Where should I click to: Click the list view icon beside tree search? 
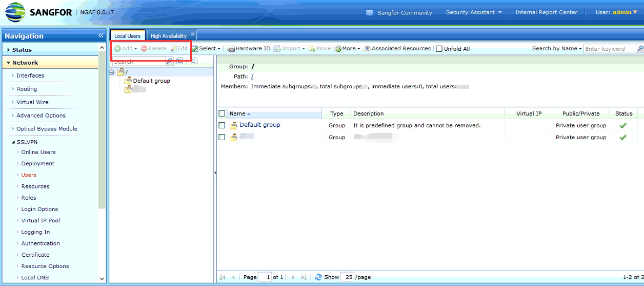coord(194,61)
